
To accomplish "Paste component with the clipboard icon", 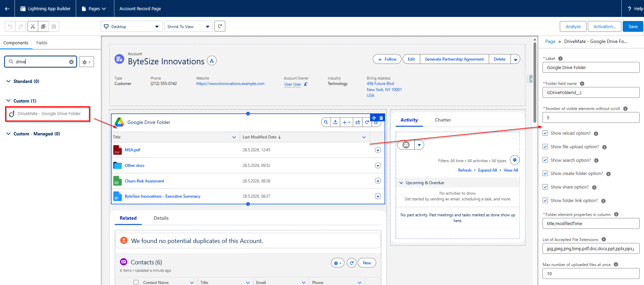I will (54, 26).
